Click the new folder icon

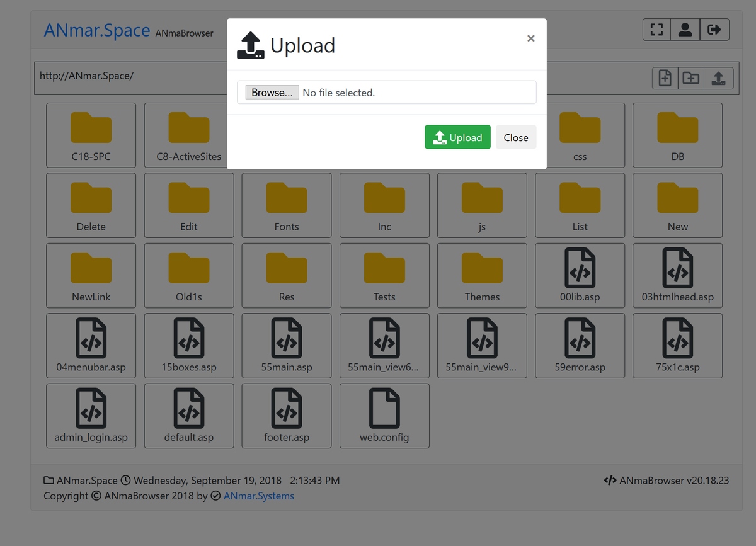coord(691,78)
